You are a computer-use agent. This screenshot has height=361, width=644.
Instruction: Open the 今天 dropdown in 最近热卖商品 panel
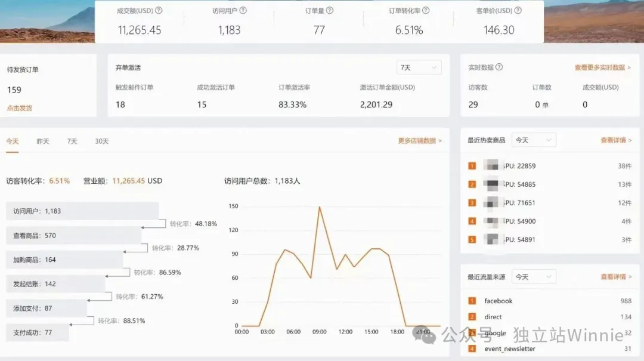click(534, 139)
